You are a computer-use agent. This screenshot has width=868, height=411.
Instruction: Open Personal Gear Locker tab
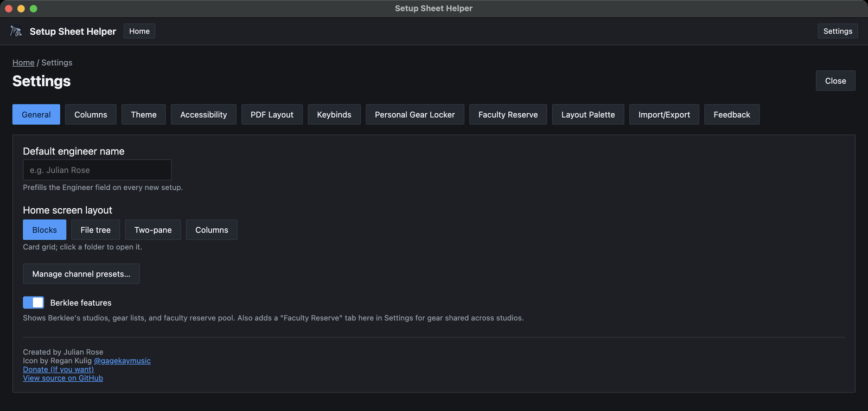tap(415, 114)
